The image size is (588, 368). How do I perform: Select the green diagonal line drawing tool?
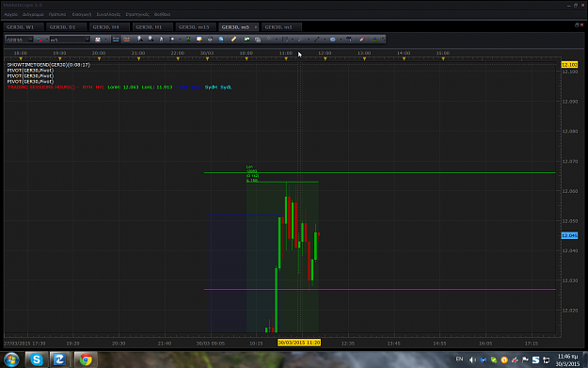316,39
